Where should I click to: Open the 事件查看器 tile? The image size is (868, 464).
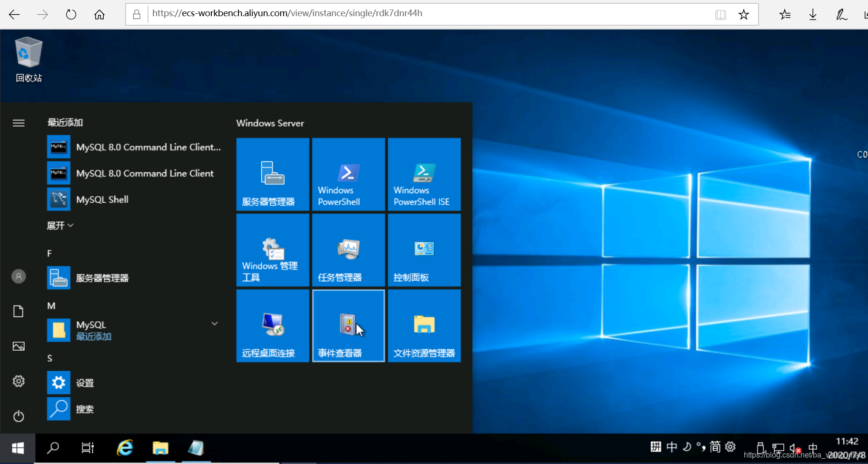click(x=348, y=326)
